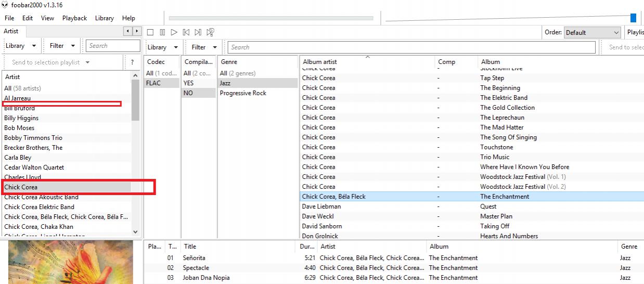Click the question mark help button

point(132,62)
